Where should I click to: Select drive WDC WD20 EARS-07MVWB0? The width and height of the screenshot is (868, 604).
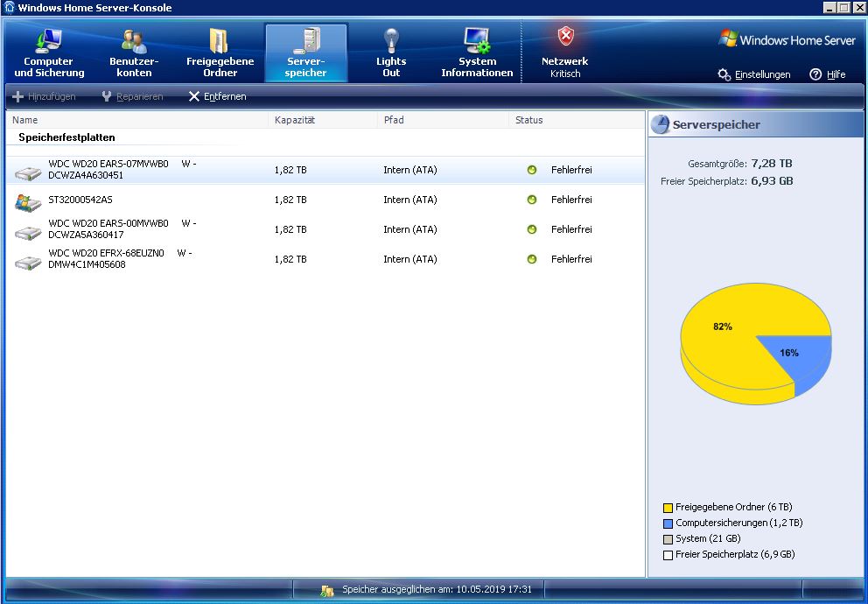[325, 170]
